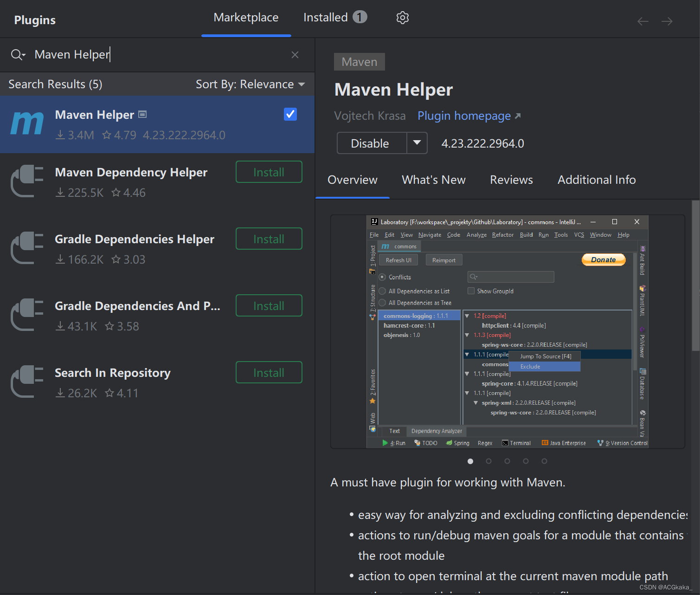Expand the Disable button dropdown arrow
Image resolution: width=700 pixels, height=595 pixels.
point(417,143)
